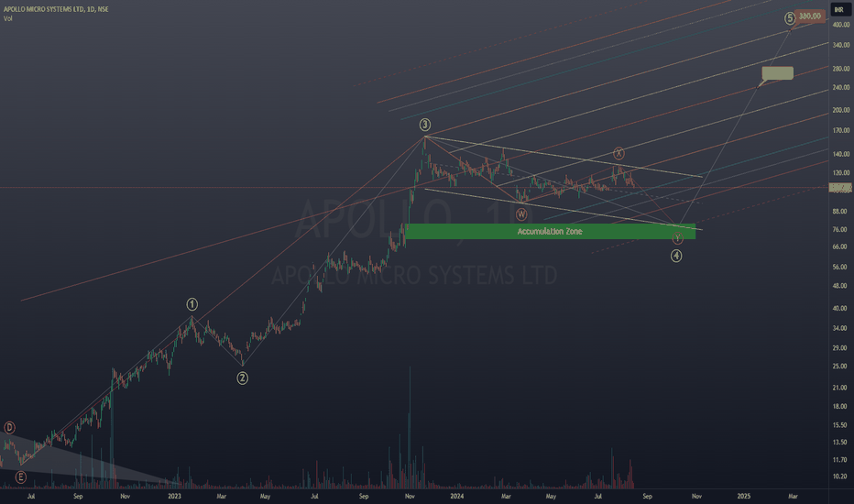Screen dimensions: 854x504
Task: Click the 400.00 price axis label
Action: click(841, 25)
